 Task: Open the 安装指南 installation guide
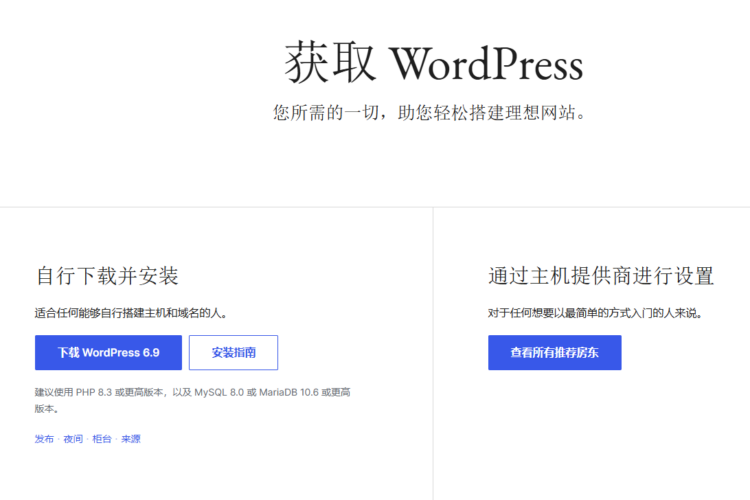(x=233, y=353)
